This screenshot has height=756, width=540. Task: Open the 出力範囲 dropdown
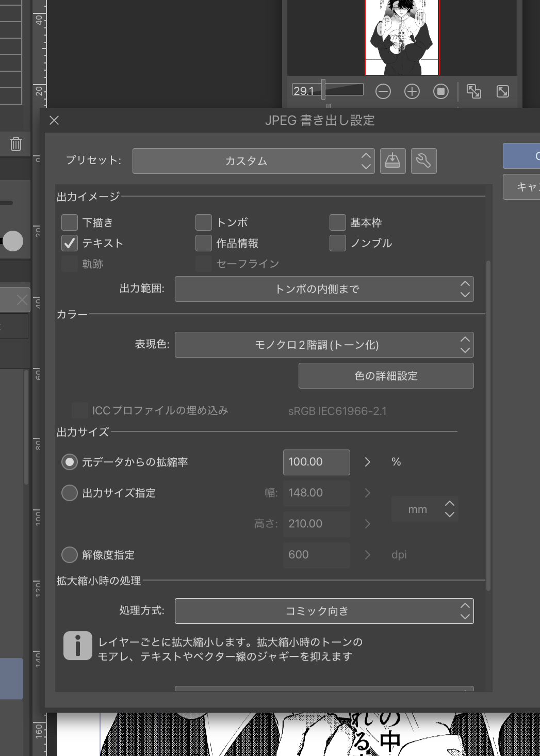324,289
